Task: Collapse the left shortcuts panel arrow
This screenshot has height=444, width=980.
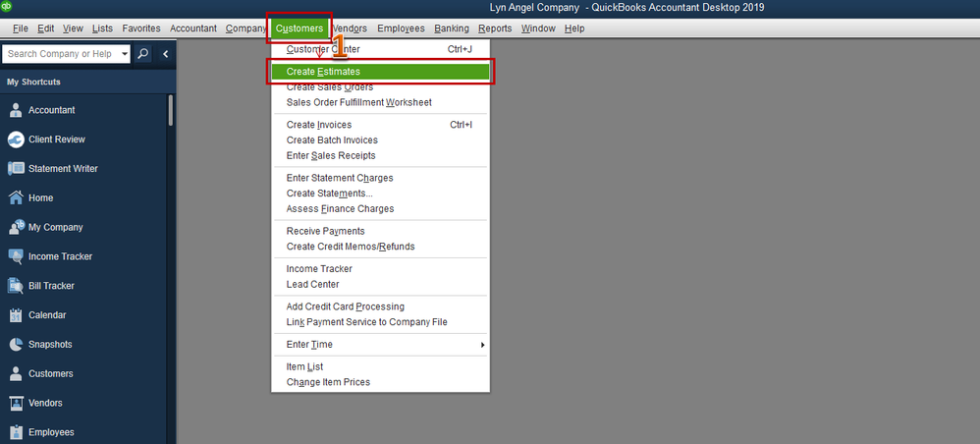Action: (166, 54)
